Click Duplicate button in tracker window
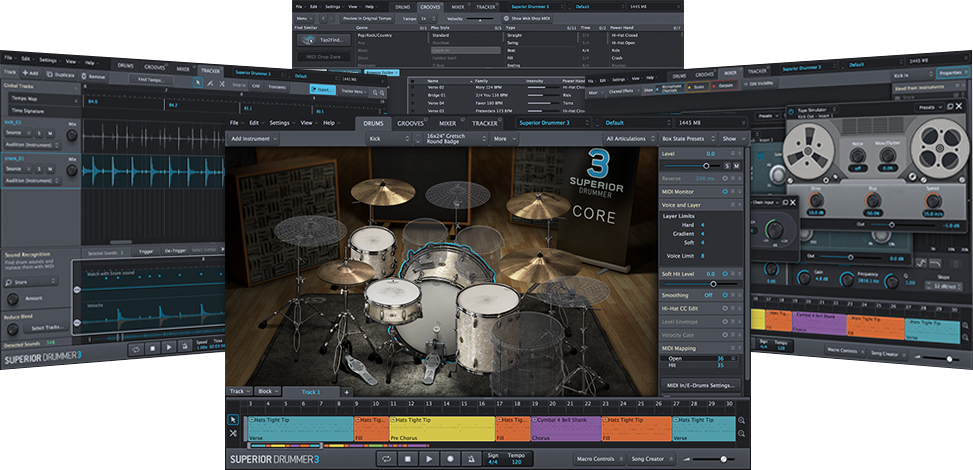Image resolution: width=973 pixels, height=470 pixels. click(x=61, y=75)
